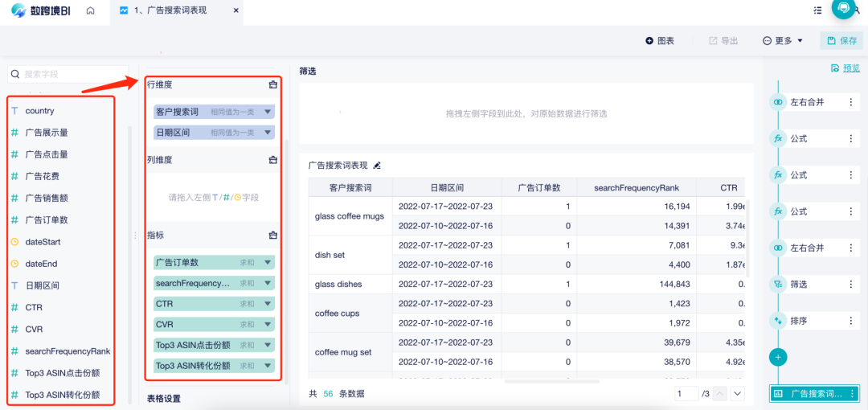Open the CTR metric dropdown arrow

point(268,304)
